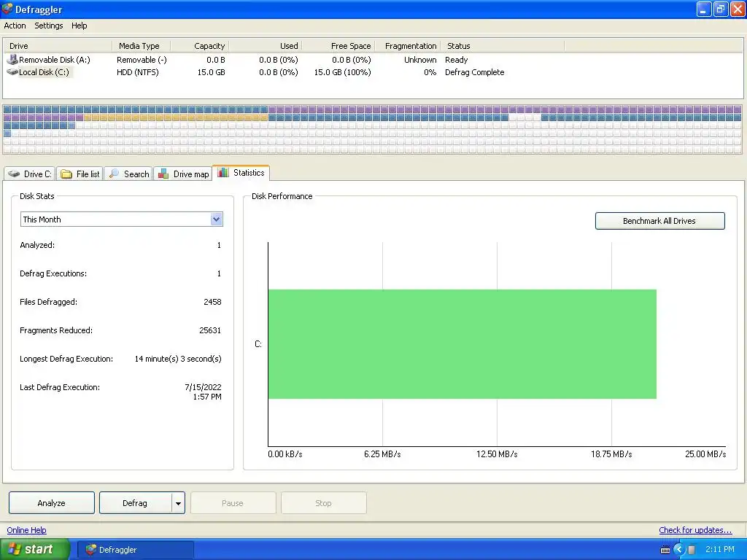Click the Defraggler logo in title bar
Screen dimensions: 747x560
(x=7, y=9)
